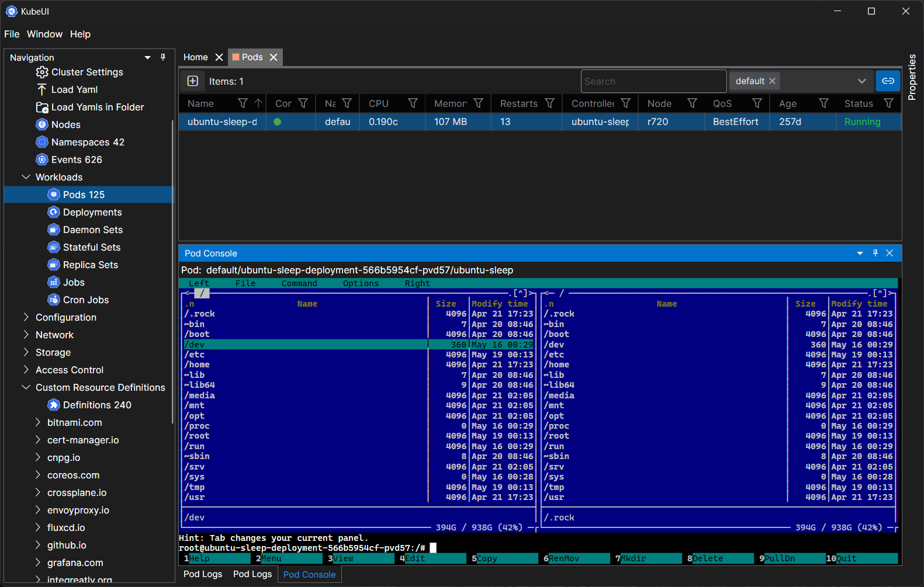Close the Pods tab
Viewport: 924px width, 587px height.
274,57
